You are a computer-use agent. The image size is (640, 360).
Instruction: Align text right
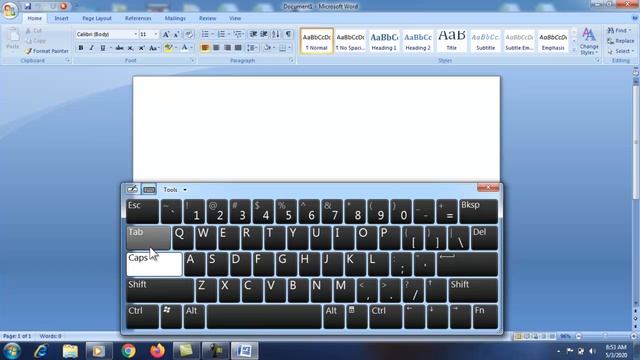point(227,48)
